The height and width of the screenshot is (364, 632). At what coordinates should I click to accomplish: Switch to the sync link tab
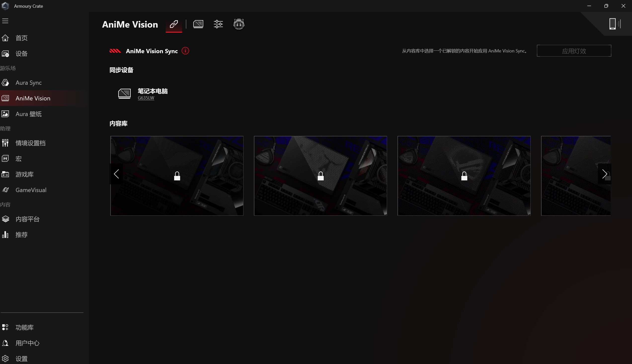pyautogui.click(x=174, y=24)
